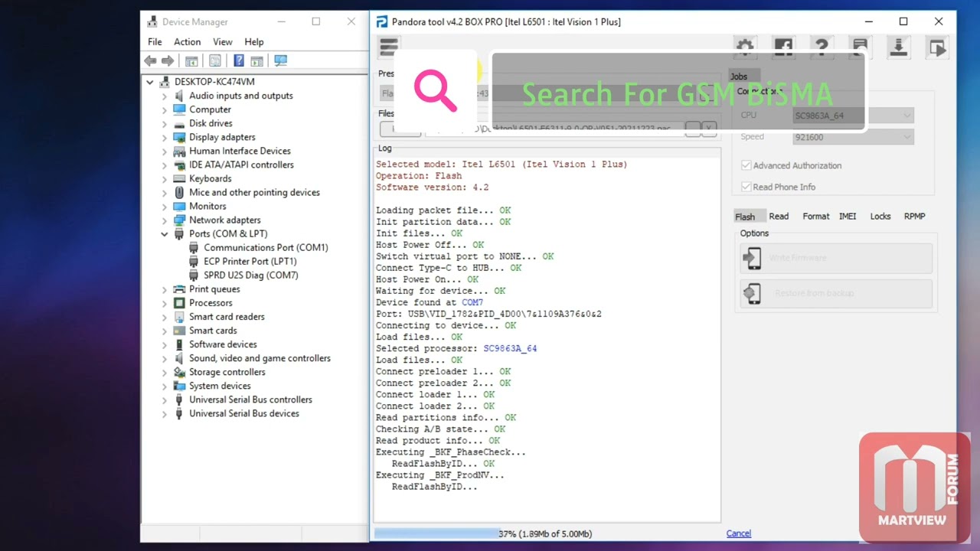
Task: Toggle the action pane toolbar icon
Action: [257, 60]
